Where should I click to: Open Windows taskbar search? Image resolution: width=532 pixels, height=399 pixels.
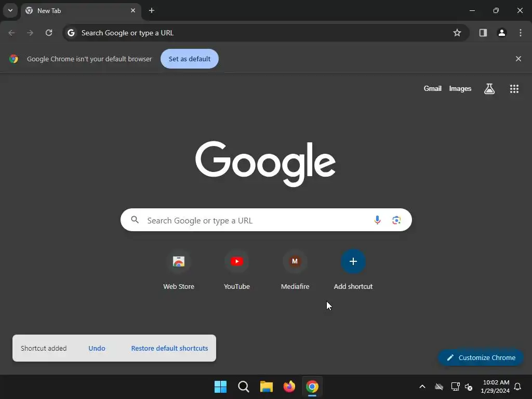tap(244, 387)
